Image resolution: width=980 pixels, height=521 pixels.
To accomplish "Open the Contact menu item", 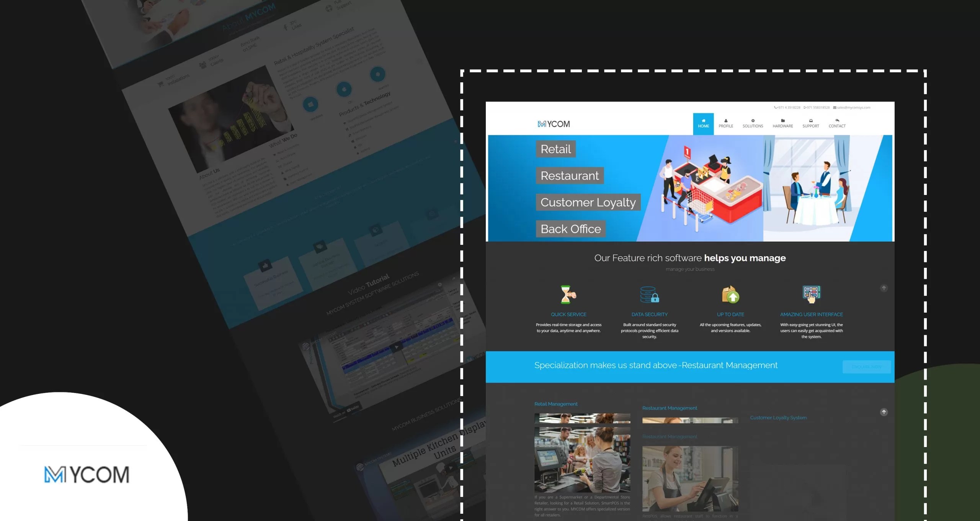I will (837, 124).
